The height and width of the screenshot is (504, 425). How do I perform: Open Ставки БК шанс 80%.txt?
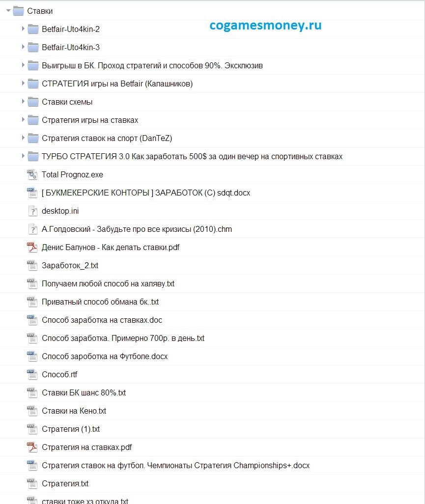pos(84,393)
